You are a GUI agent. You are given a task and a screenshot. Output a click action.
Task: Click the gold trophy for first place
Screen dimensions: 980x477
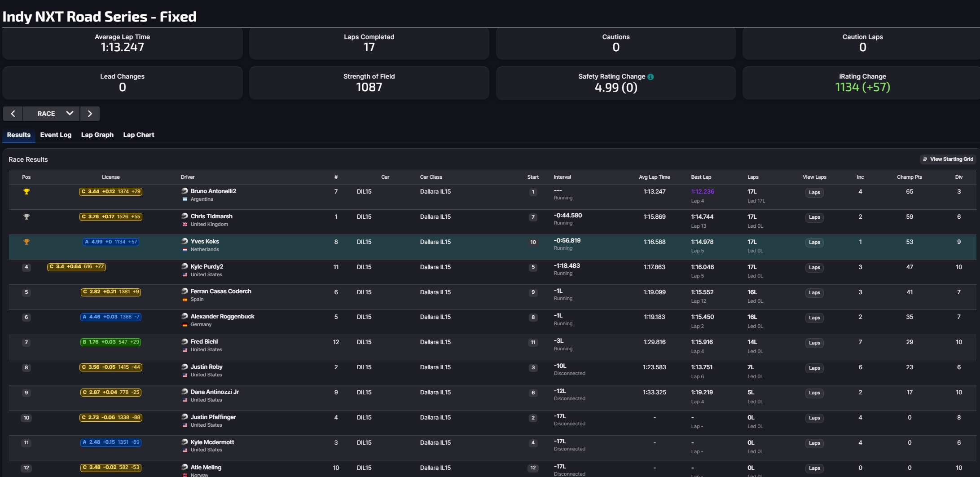click(26, 192)
